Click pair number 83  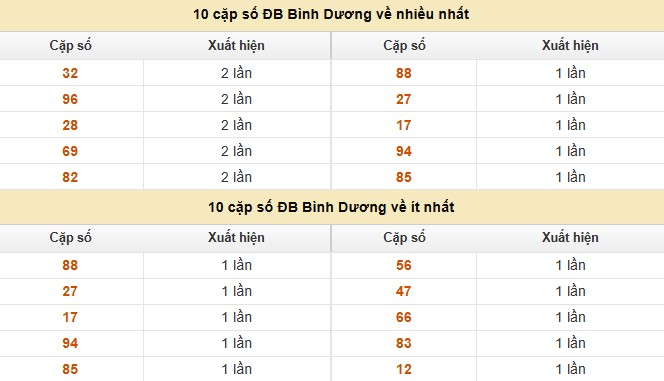404,343
